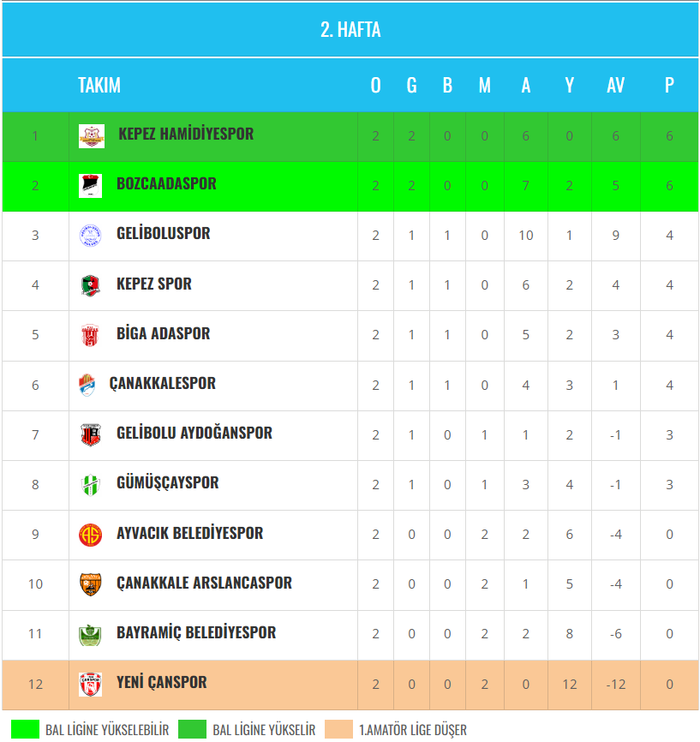700x742 pixels.
Task: Click the AV column header
Action: click(x=615, y=85)
